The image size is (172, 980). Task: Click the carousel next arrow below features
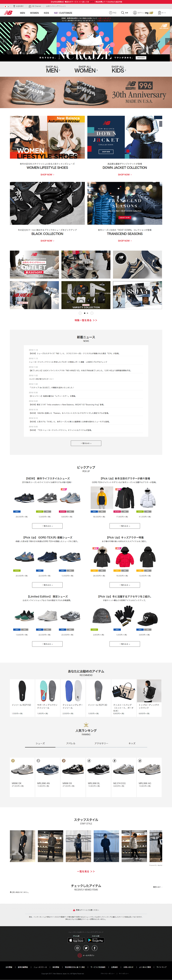click(x=92, y=313)
